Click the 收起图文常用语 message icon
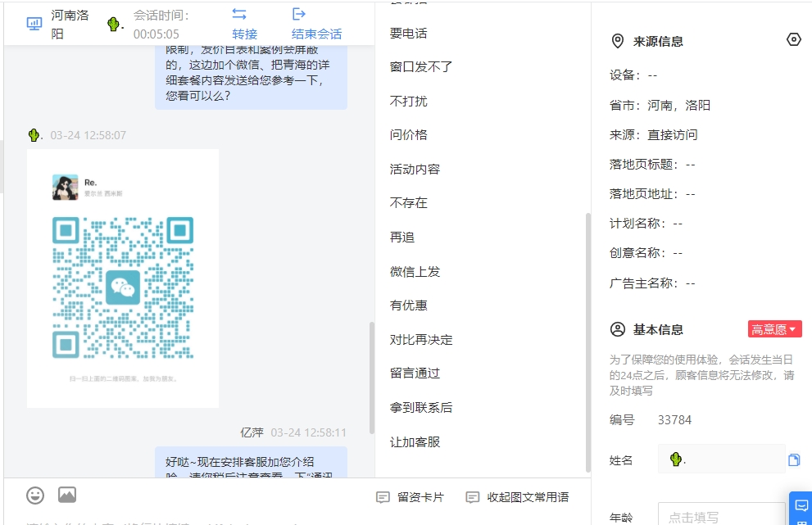Screen dimensions: 812x525 coord(472,497)
